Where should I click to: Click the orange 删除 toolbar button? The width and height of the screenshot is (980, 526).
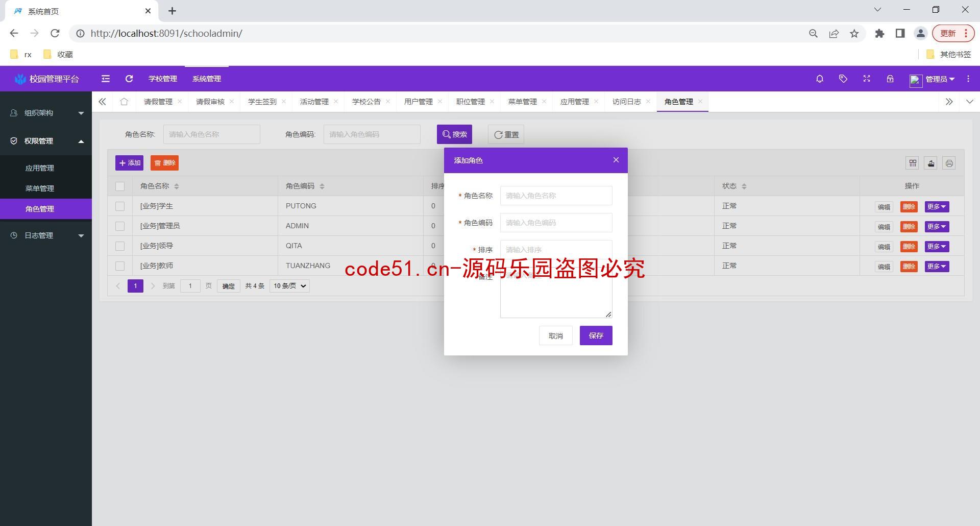coord(164,163)
